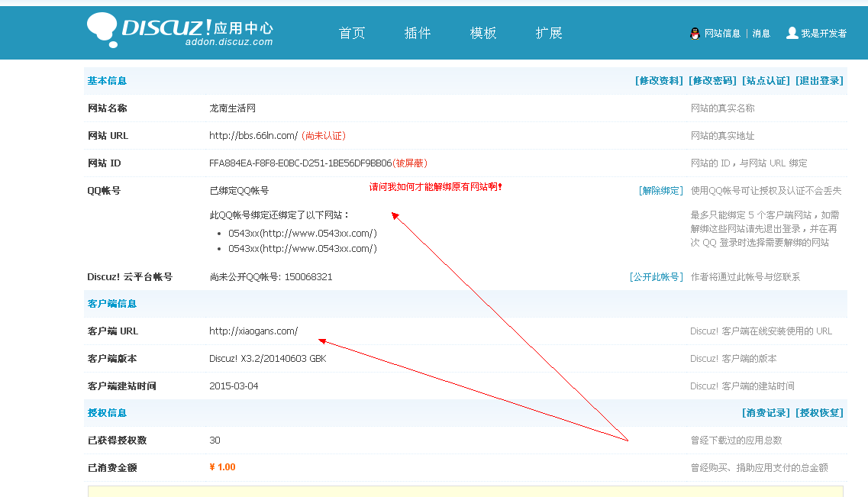The width and height of the screenshot is (868, 497).
Task: Open the [授权恢复] link
Action: pos(819,413)
